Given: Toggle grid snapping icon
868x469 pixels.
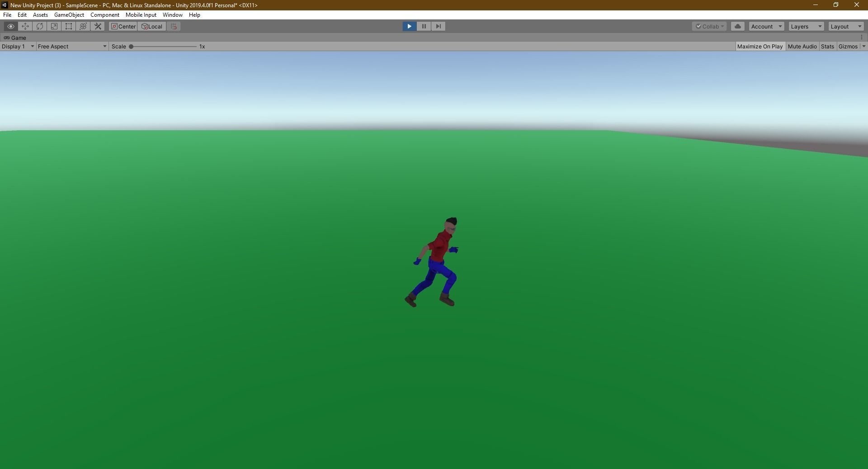Looking at the screenshot, I should click(174, 26).
